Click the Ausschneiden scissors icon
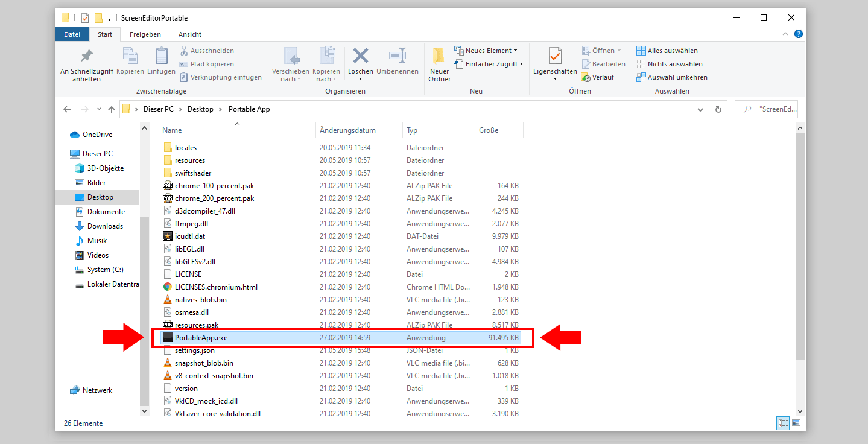 click(185, 51)
